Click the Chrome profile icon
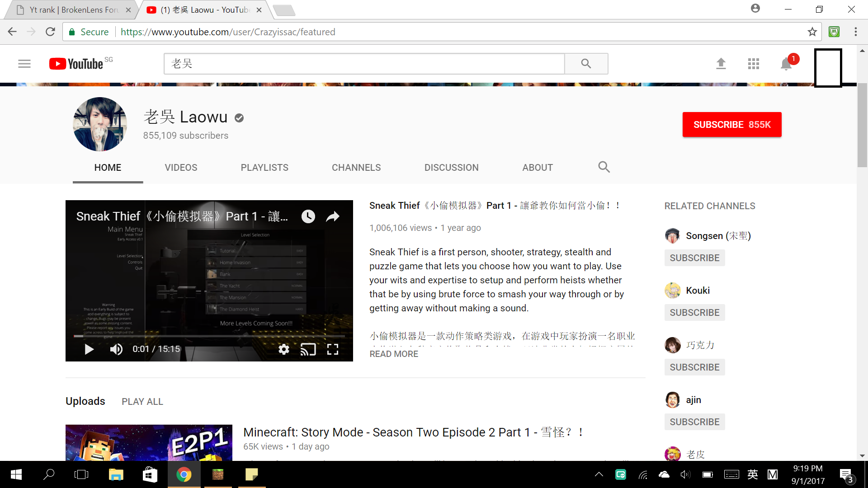868x488 pixels. [755, 9]
